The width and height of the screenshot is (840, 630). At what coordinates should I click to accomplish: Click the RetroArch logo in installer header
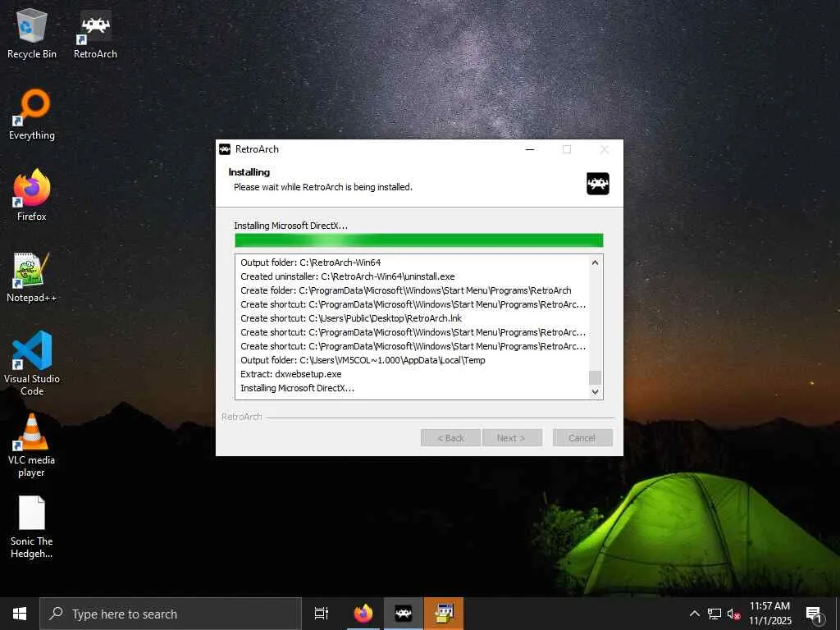pyautogui.click(x=598, y=184)
